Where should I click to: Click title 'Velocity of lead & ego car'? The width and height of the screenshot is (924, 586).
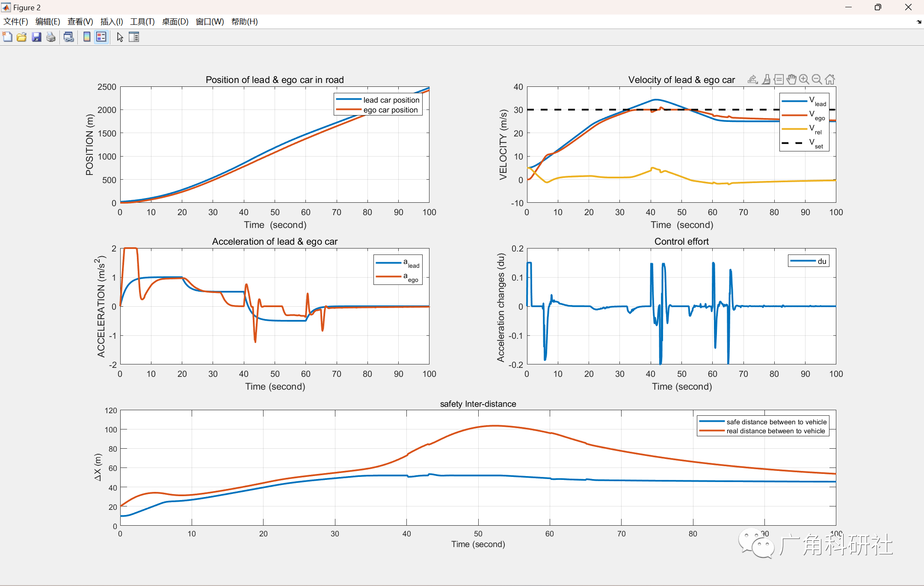coord(681,80)
